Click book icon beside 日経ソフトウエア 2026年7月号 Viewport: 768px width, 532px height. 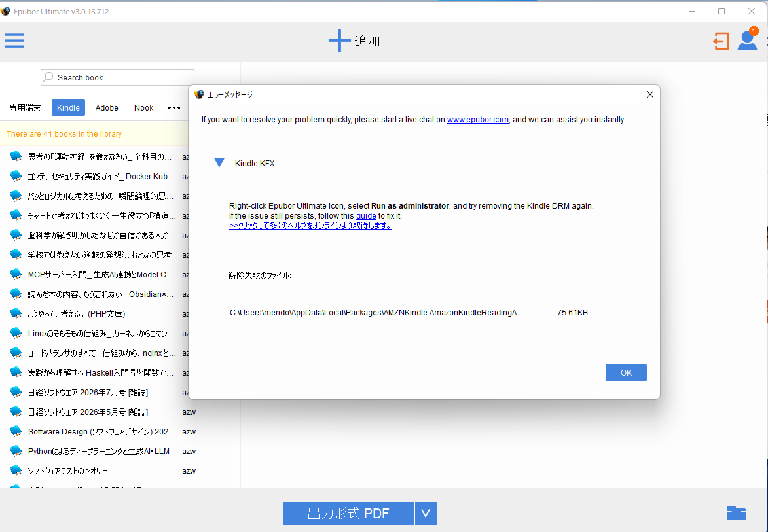(x=16, y=392)
